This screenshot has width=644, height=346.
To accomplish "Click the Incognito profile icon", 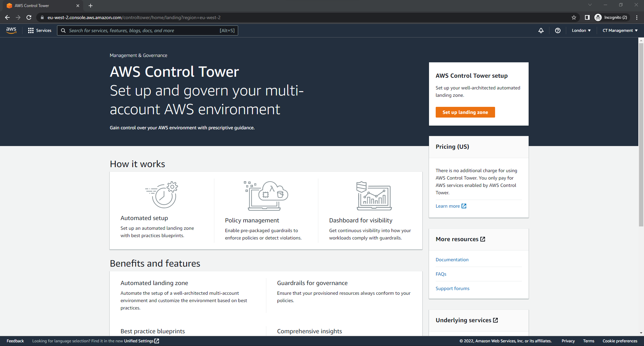I will pyautogui.click(x=598, y=17).
